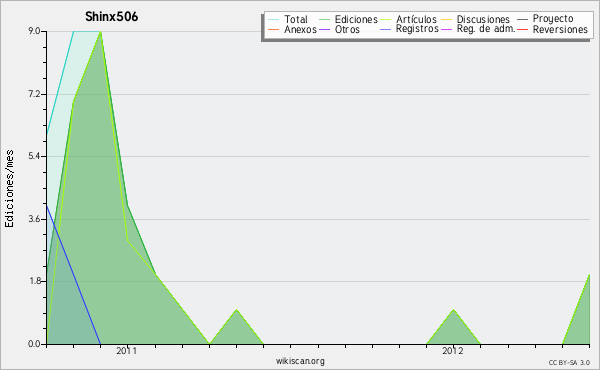The image size is (600, 370).
Task: Click the 5.4 y-axis value
Action: tap(34, 156)
